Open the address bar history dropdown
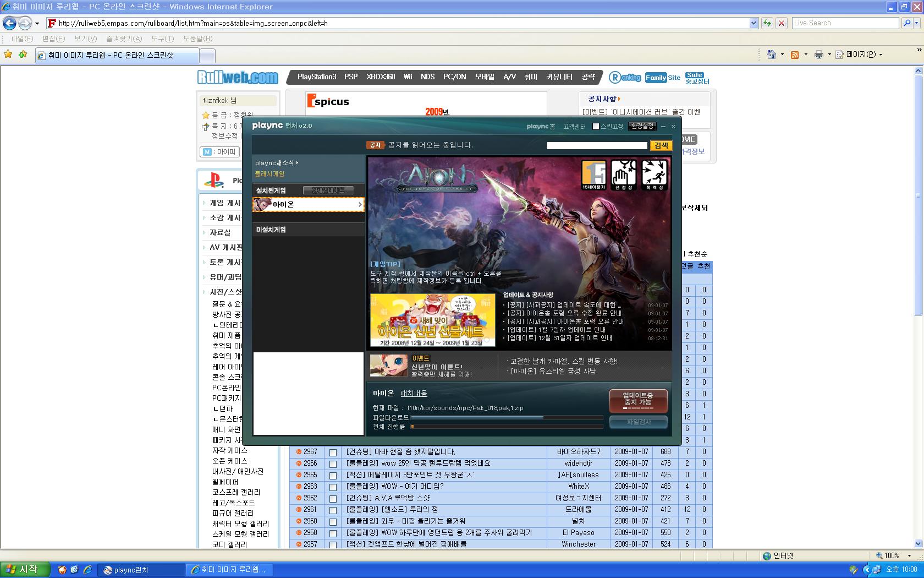Viewport: 924px width, 578px height. click(754, 23)
